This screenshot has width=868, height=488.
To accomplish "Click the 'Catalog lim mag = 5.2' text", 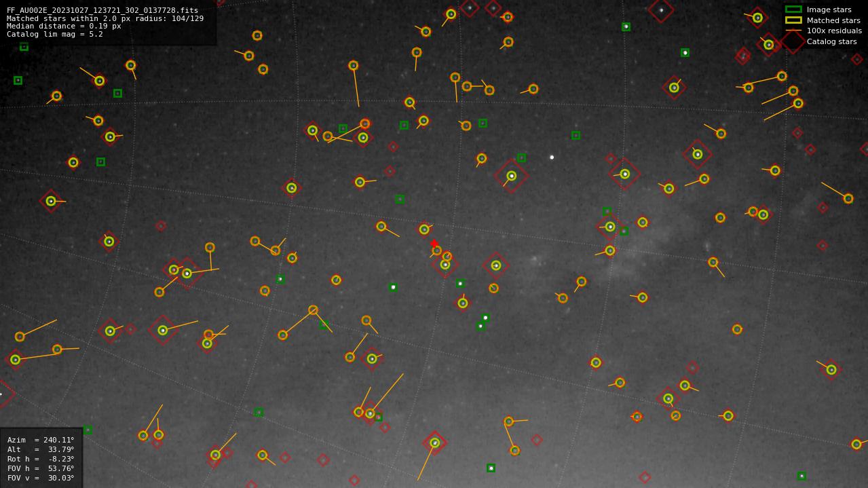I will pyautogui.click(x=55, y=34).
